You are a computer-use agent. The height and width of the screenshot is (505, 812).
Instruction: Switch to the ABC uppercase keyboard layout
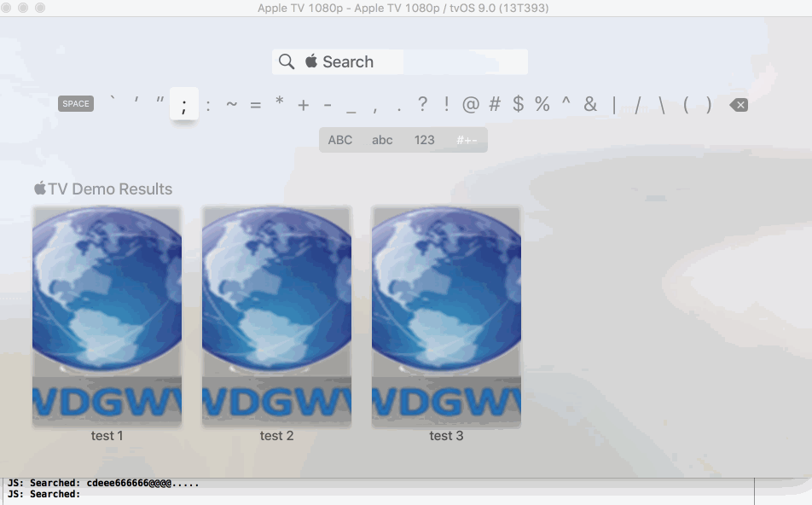point(340,140)
